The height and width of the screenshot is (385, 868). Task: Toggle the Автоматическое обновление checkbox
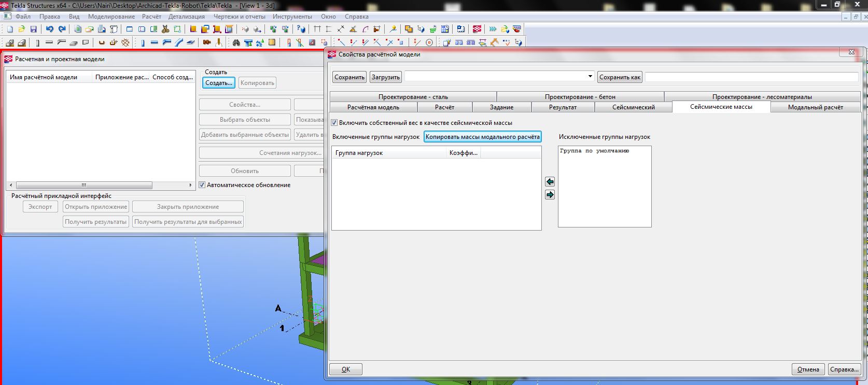(x=202, y=185)
